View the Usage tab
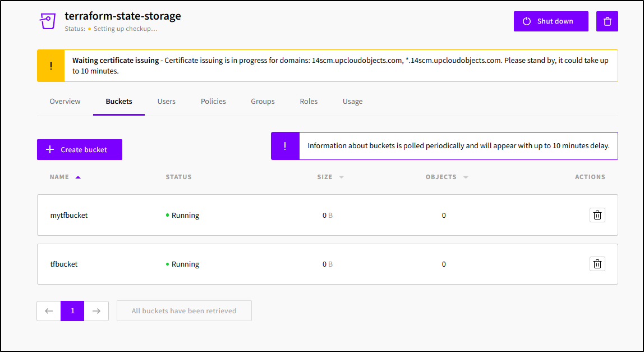Viewport: 644px width, 352px height. coord(352,102)
